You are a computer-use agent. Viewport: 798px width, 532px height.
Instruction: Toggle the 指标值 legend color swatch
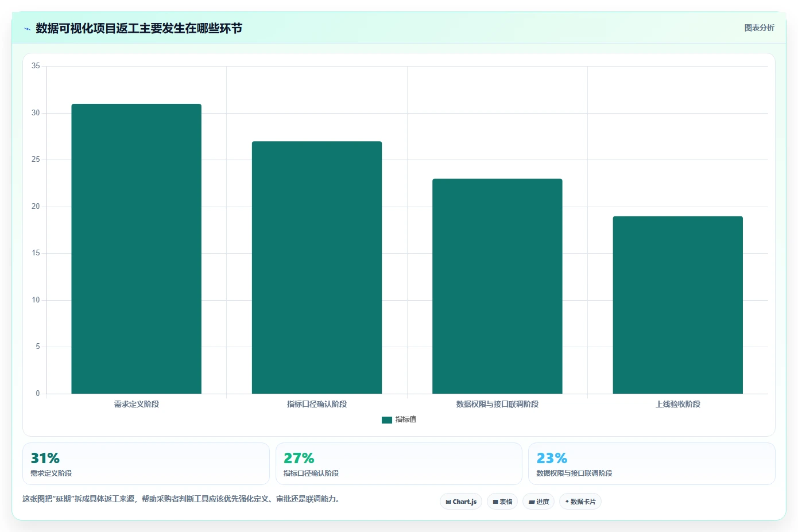click(387, 420)
